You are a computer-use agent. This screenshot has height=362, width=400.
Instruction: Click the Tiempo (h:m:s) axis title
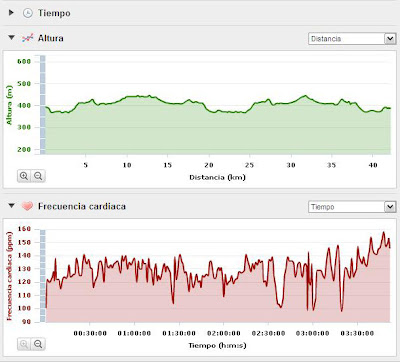click(217, 345)
